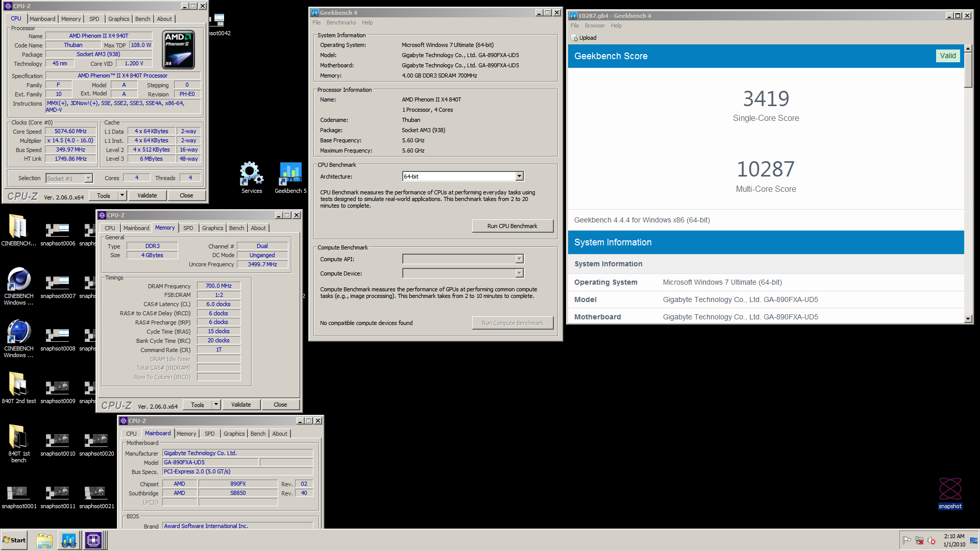Viewport: 980px width, 551px height.
Task: Switch to CPU-Z via its taskbar icon
Action: click(x=94, y=540)
